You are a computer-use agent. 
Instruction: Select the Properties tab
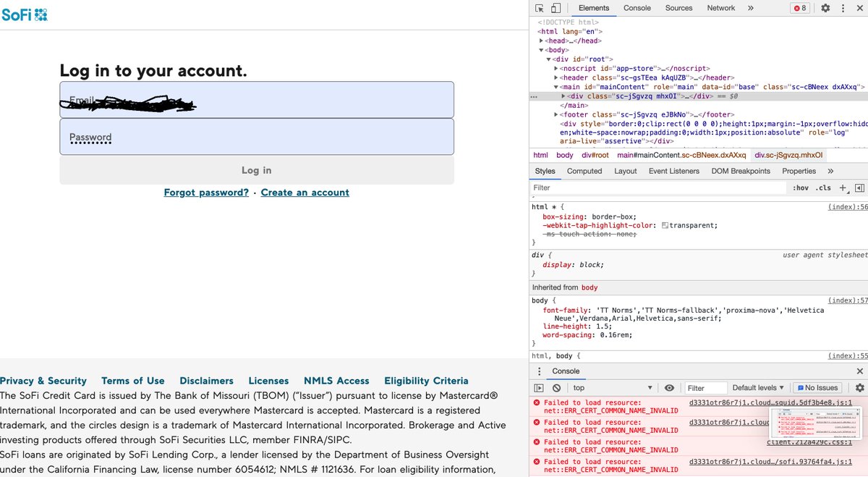(x=799, y=171)
